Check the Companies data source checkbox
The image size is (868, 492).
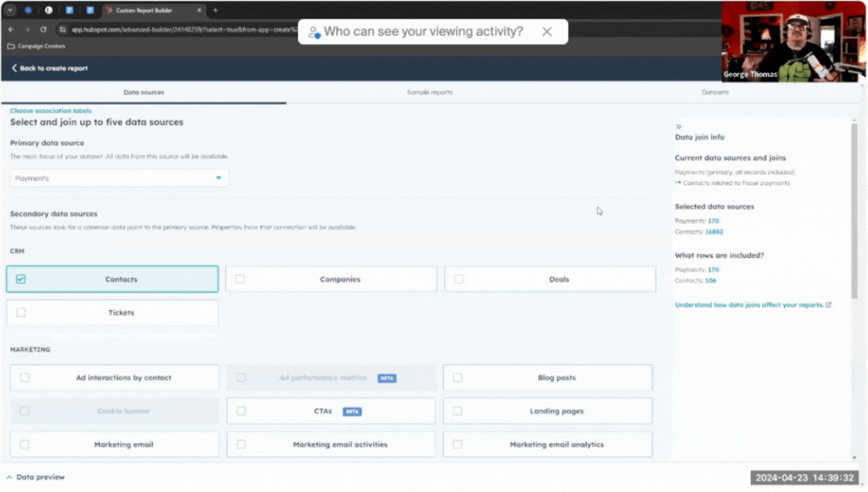click(x=239, y=279)
